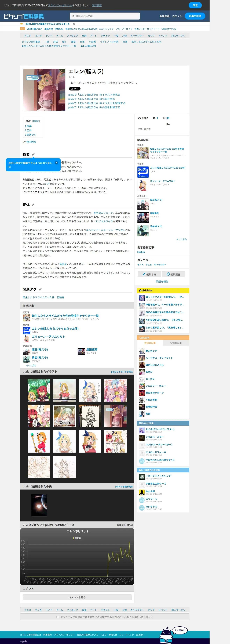
Task: Click breadcrumb 転生したらスライムだった件
Action: coord(146,42)
